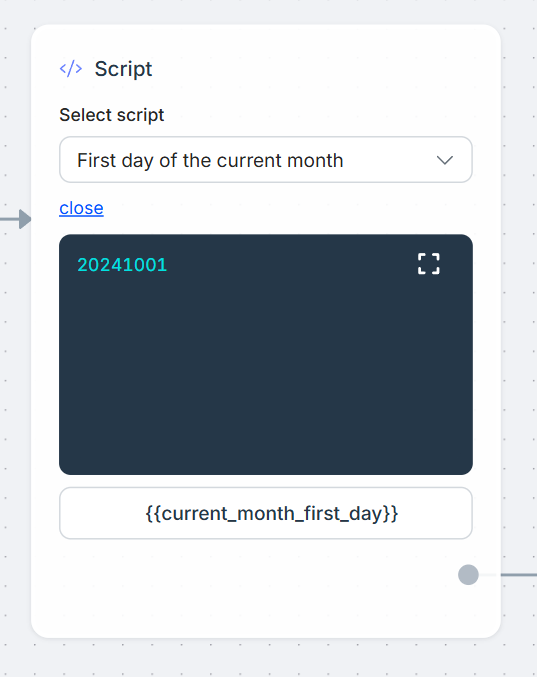Click the close link
The image size is (537, 677).
(x=81, y=208)
